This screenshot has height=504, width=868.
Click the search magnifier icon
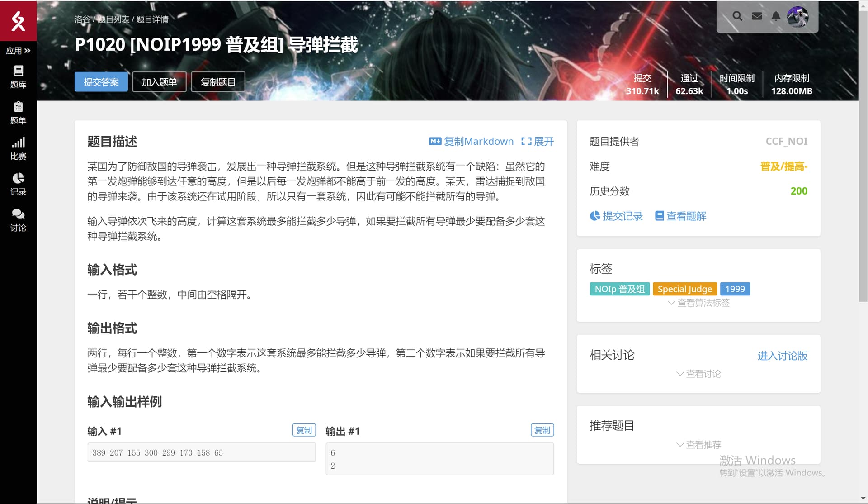click(x=737, y=16)
